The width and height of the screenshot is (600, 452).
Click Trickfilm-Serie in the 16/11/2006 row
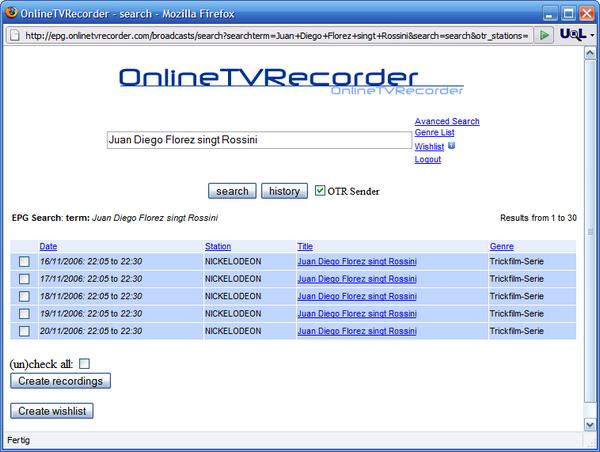[x=517, y=261]
